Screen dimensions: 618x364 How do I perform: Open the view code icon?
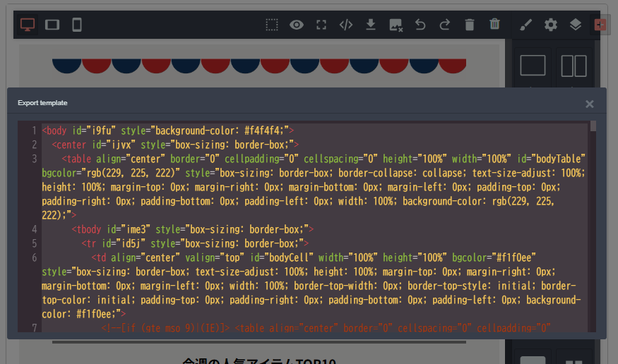tap(346, 25)
